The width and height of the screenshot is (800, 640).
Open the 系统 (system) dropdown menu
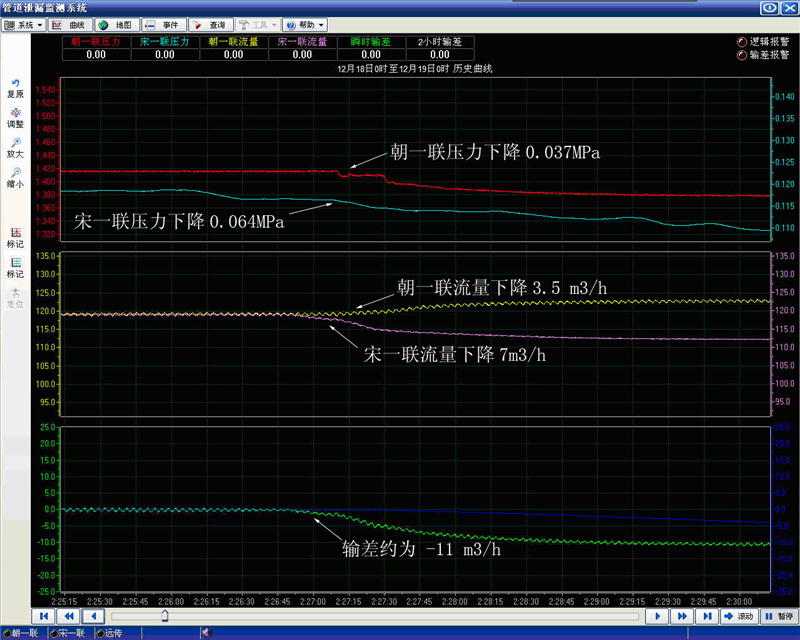pyautogui.click(x=24, y=24)
